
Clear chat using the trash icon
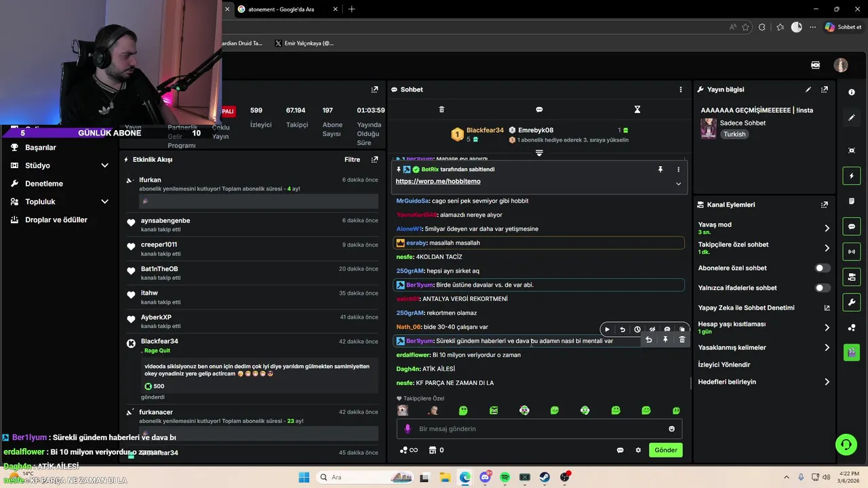point(441,109)
